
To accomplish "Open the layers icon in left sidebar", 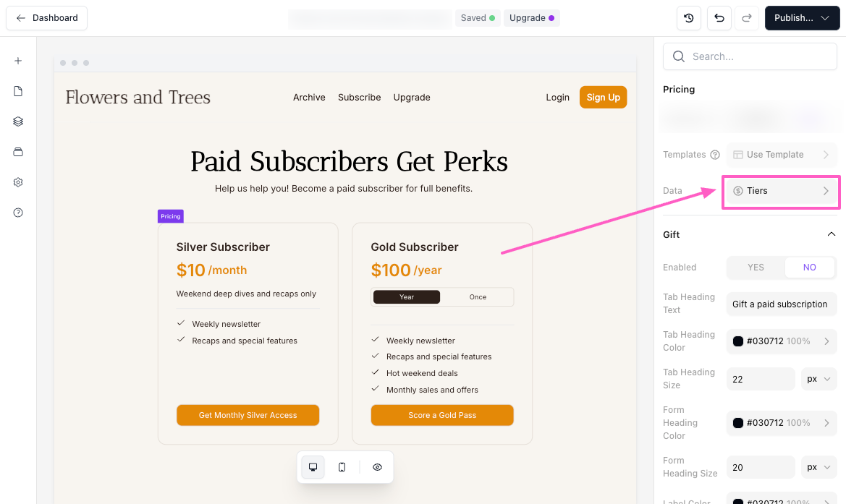I will click(18, 121).
